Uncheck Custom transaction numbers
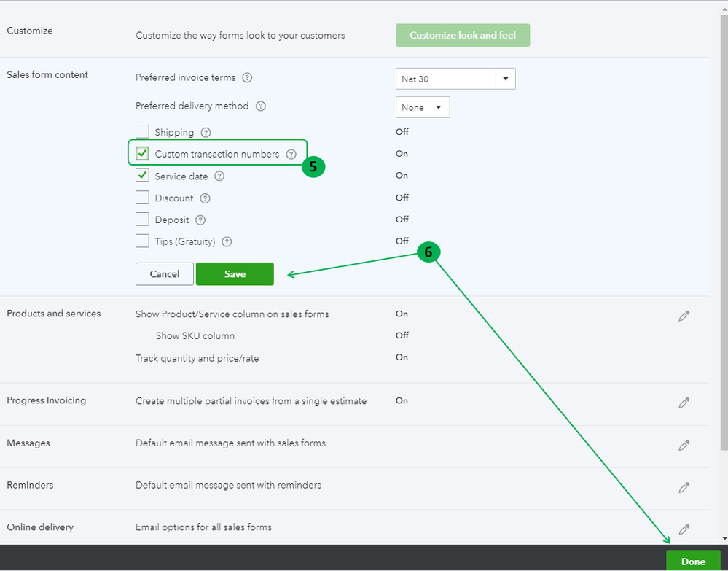728x571 pixels. click(x=143, y=155)
